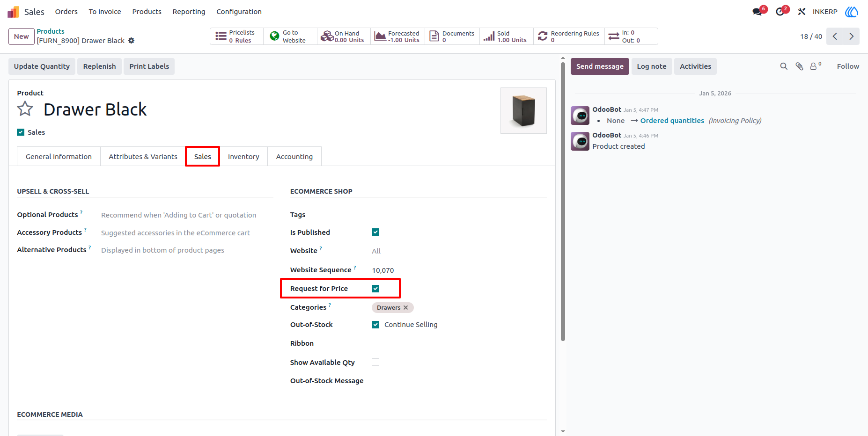Toggle Out-of-Stock Continue Selling checkbox

pyautogui.click(x=375, y=325)
